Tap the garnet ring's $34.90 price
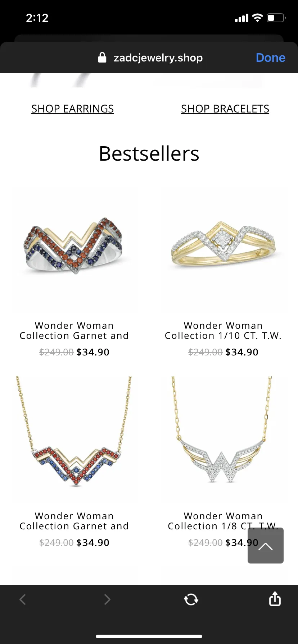Screen dimensions: 298x644 [x=93, y=352]
